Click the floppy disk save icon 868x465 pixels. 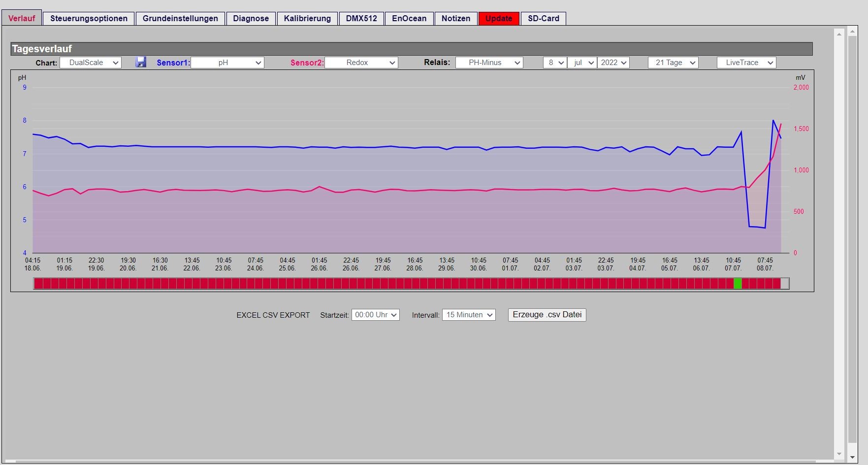tap(141, 62)
